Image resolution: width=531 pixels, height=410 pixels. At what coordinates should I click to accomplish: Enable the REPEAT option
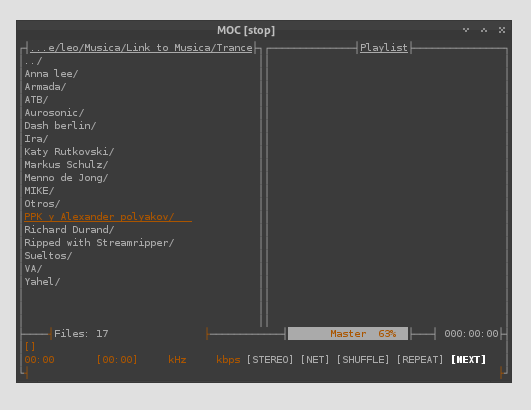[420, 360]
